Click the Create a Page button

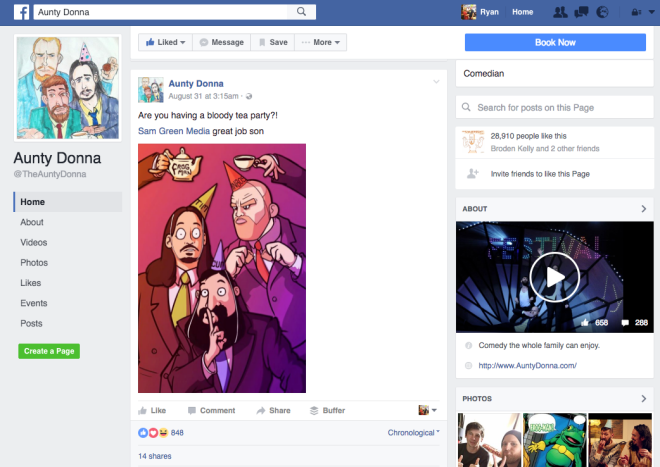[x=49, y=351]
